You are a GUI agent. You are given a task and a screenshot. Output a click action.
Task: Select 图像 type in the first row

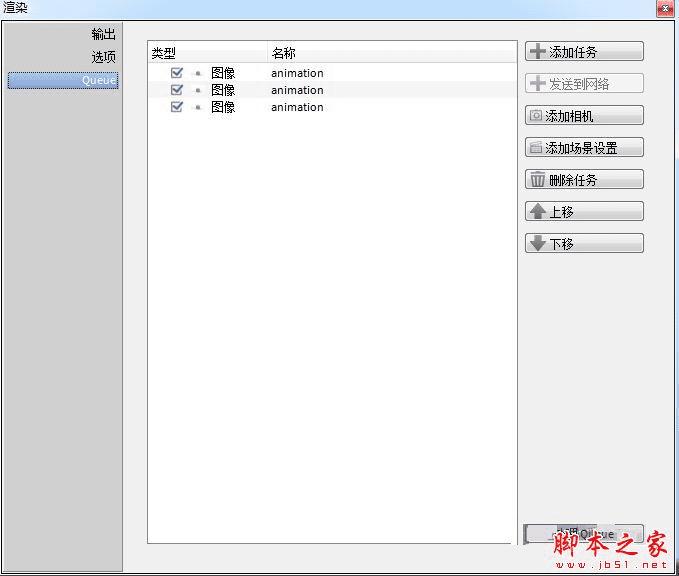tap(223, 73)
